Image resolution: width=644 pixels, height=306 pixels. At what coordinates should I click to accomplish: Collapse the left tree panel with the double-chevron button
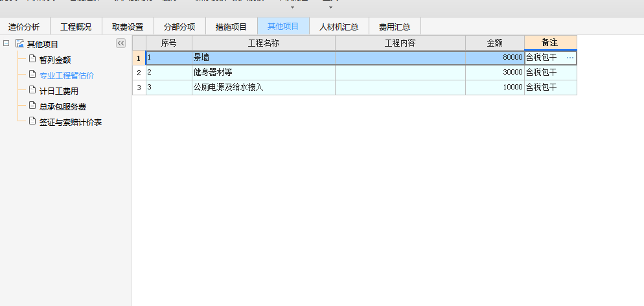pyautogui.click(x=121, y=43)
